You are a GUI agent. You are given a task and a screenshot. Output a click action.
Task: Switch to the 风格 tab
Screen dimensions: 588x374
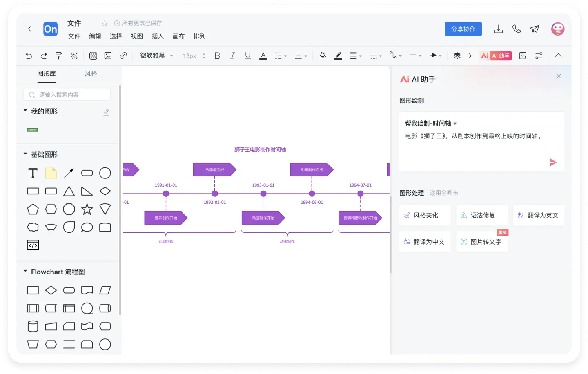point(91,73)
